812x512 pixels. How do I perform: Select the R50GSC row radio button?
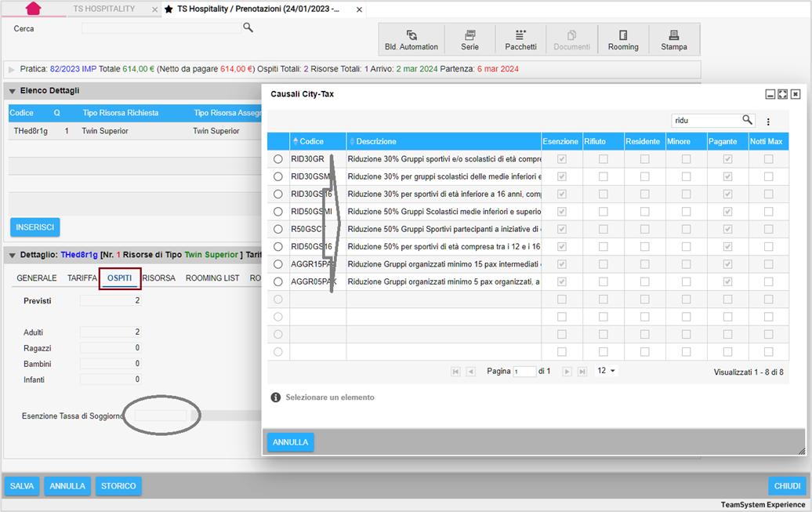point(278,229)
